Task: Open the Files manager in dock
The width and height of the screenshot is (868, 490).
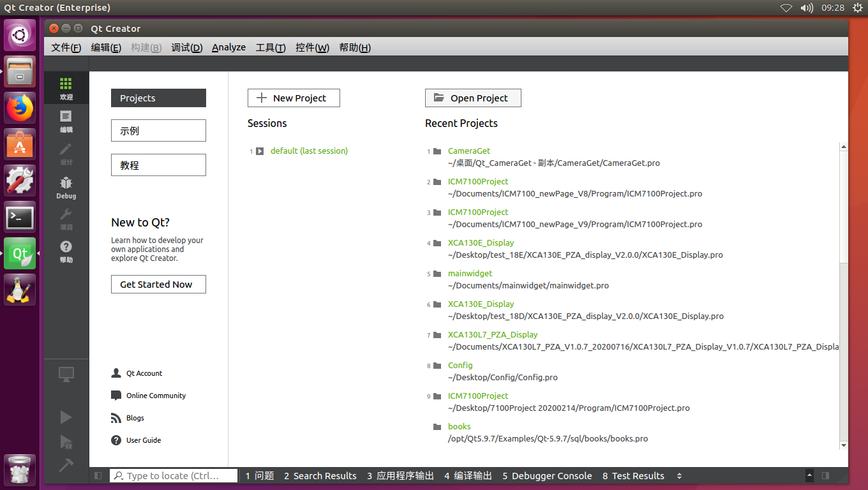Action: (x=20, y=71)
